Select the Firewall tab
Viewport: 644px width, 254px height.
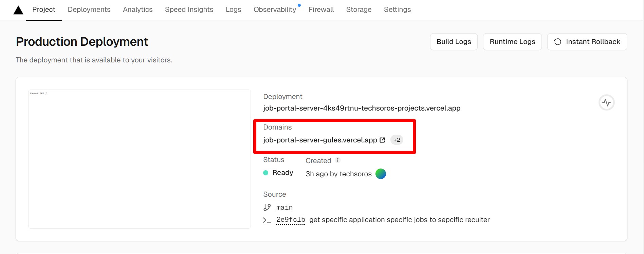tap(321, 9)
